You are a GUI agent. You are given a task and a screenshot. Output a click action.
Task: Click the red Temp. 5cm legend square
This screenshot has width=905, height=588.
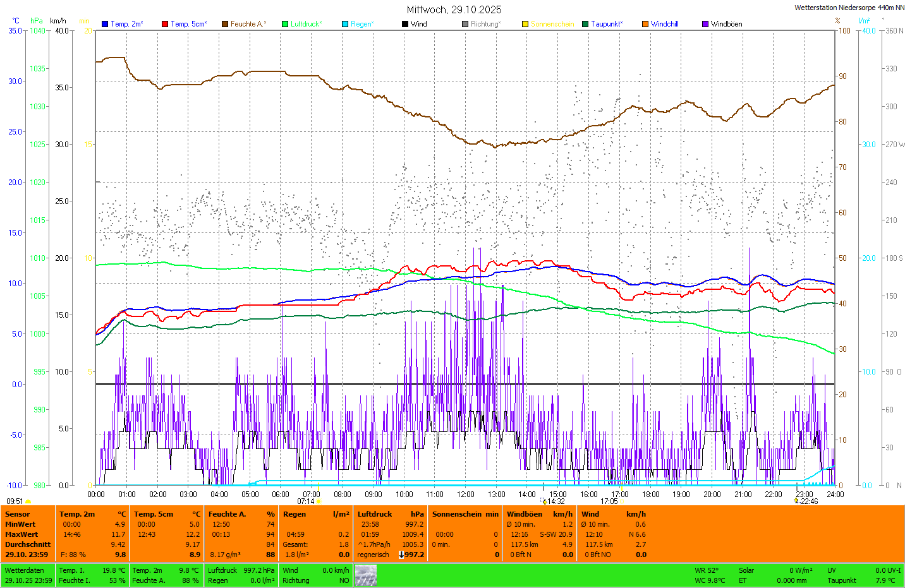(165, 24)
